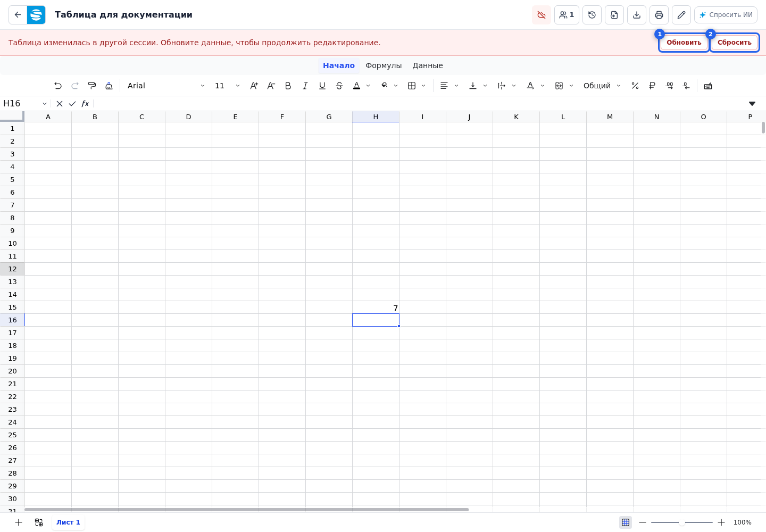Click the Сбросить button
Image resolution: width=766 pixels, height=532 pixels.
[x=735, y=43]
